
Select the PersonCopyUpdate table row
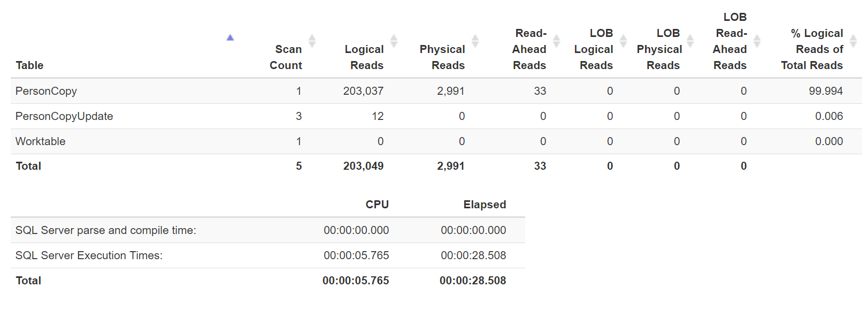[x=436, y=116]
